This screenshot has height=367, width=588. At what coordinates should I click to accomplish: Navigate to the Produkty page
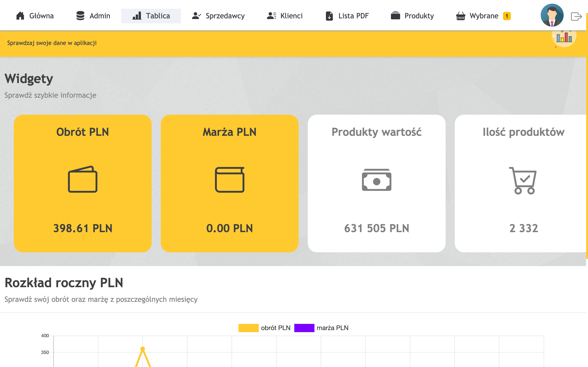point(412,16)
